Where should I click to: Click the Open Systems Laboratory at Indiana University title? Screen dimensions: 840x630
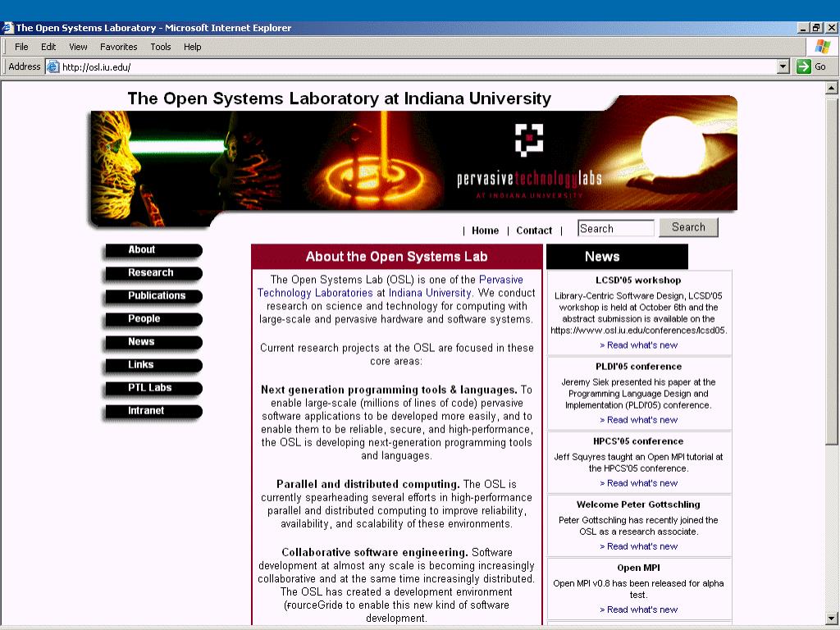(339, 98)
